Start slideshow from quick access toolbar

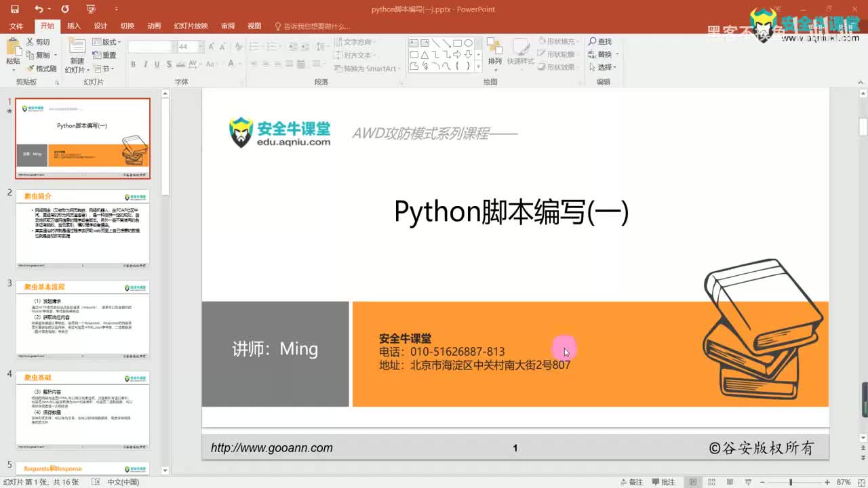point(91,9)
